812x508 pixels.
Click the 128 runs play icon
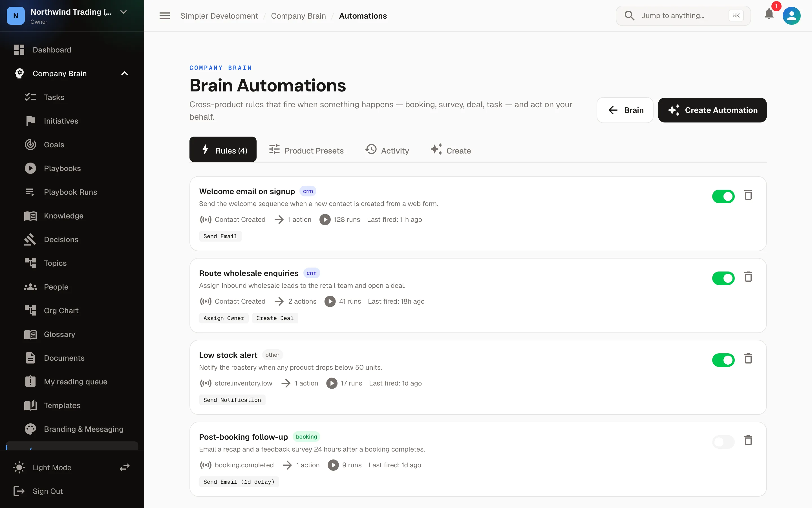coord(325,219)
